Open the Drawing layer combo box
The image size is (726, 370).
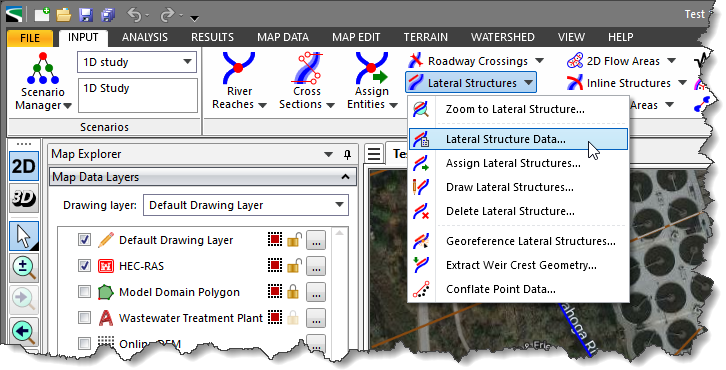pos(246,205)
